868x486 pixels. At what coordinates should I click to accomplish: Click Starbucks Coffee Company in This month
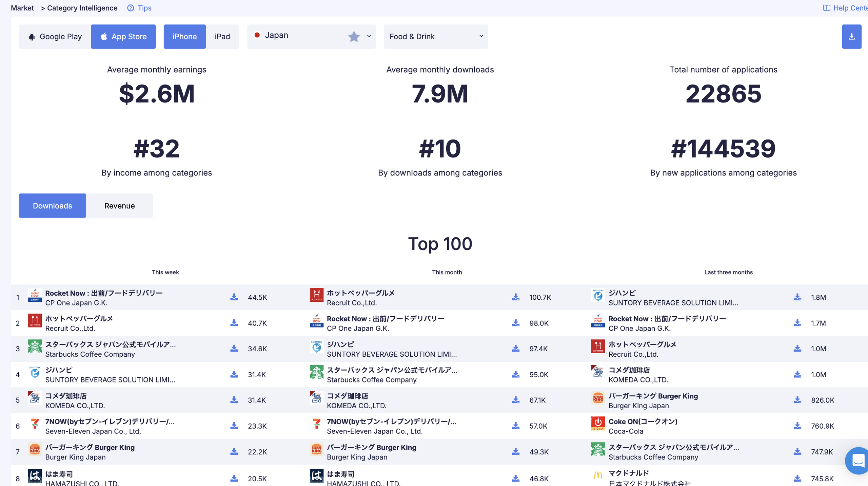pos(372,379)
